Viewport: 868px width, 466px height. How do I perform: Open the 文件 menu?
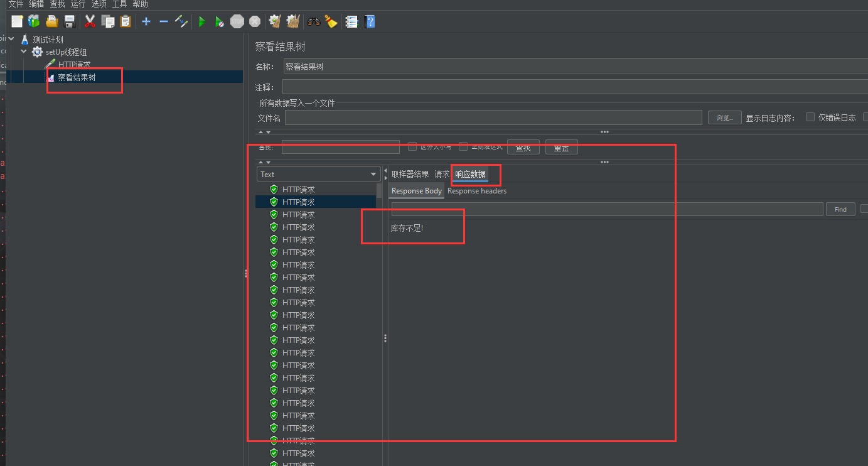pos(16,4)
